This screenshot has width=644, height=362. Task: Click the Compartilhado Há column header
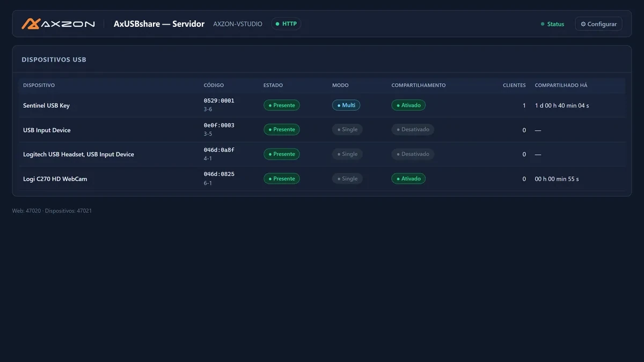561,85
